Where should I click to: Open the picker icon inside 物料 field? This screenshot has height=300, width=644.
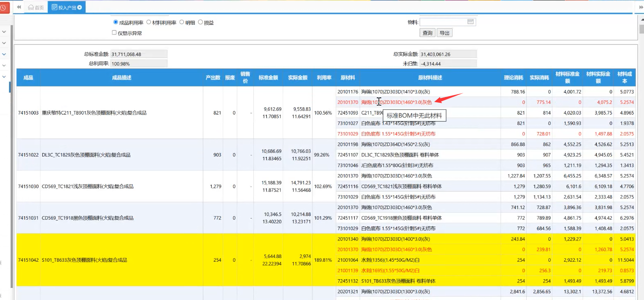470,22
